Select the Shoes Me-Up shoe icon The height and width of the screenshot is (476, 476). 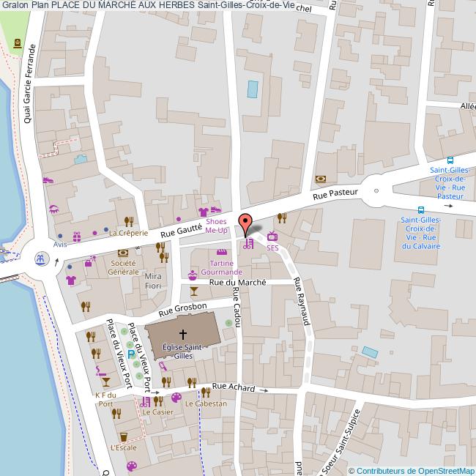pyautogui.click(x=215, y=210)
